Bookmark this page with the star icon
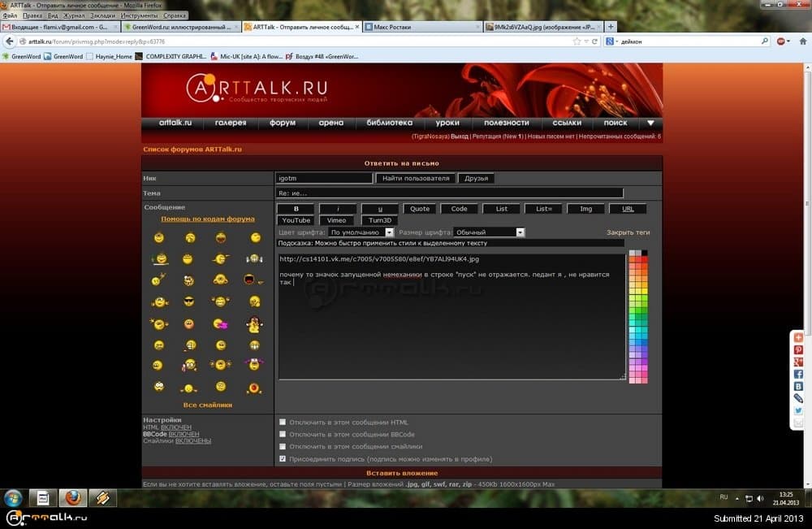The height and width of the screenshot is (529, 812). coord(577,41)
